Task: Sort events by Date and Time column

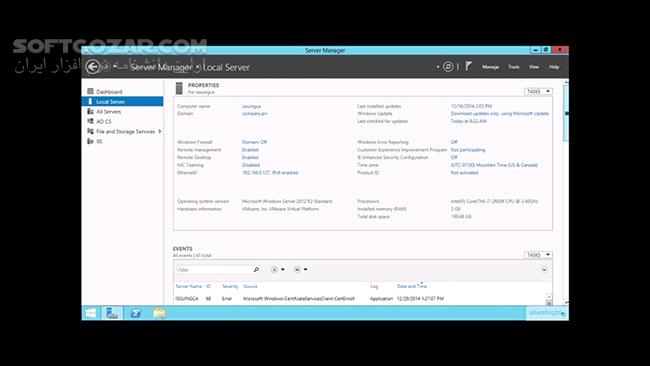Action: coord(412,286)
